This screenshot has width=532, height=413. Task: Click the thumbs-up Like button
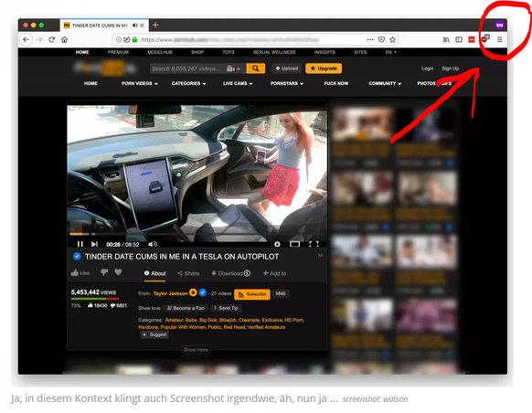point(80,272)
